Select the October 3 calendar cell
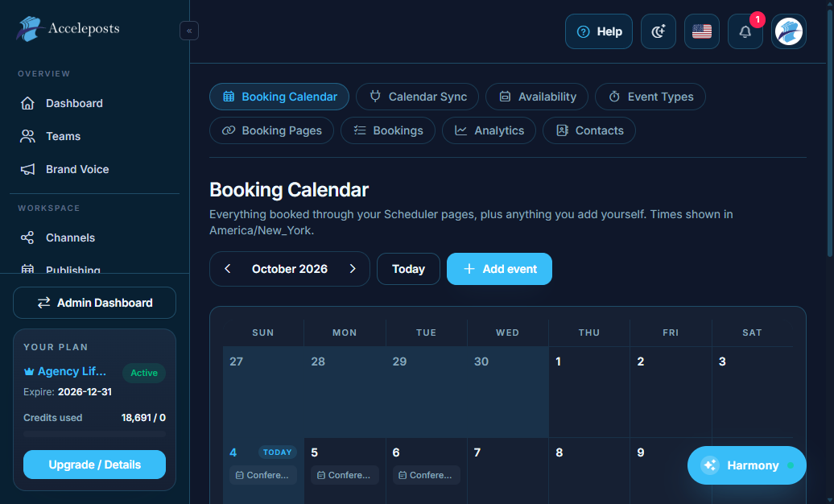 coord(752,392)
